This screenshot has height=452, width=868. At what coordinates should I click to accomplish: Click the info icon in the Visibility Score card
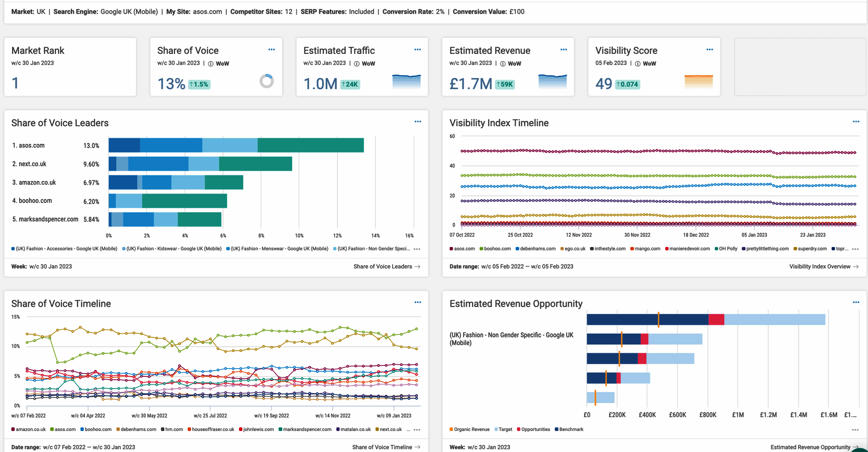click(638, 64)
